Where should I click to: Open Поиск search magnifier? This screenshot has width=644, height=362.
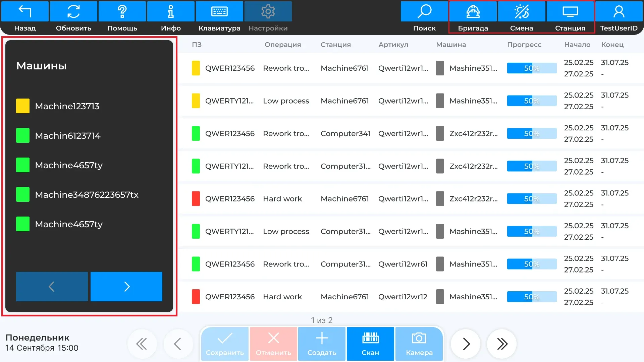[x=424, y=17]
